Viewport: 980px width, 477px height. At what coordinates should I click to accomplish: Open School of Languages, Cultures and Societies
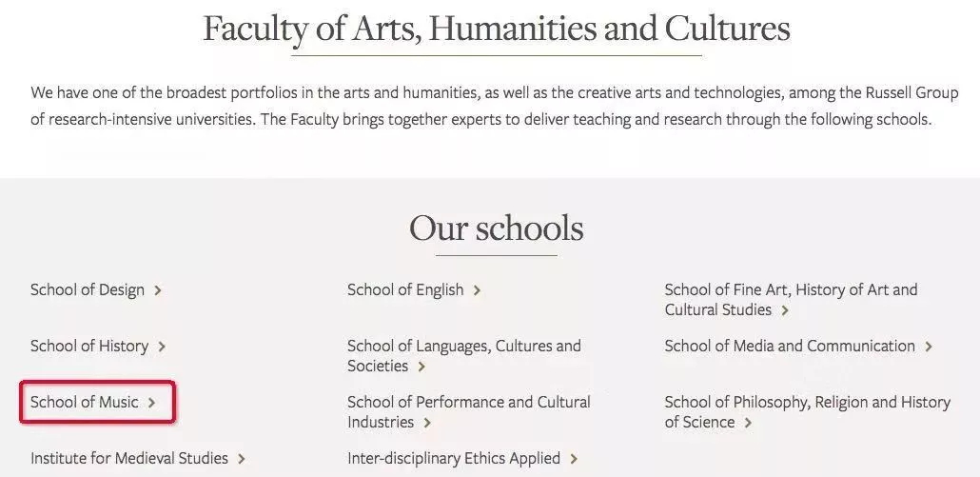(x=463, y=347)
